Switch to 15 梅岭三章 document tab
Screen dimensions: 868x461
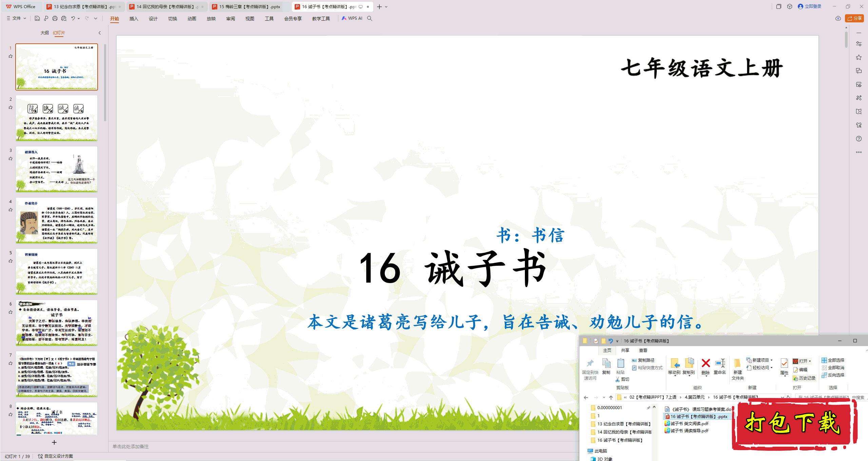(249, 6)
